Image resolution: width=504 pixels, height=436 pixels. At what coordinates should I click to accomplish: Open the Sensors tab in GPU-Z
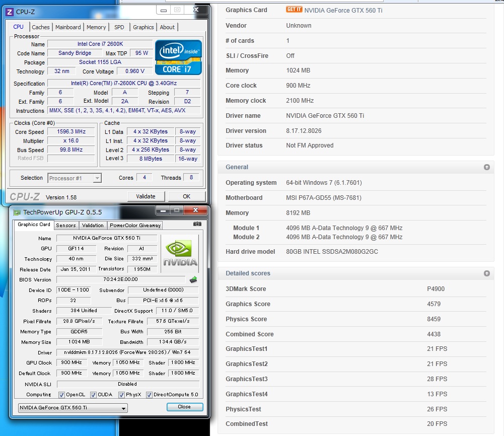coord(66,226)
